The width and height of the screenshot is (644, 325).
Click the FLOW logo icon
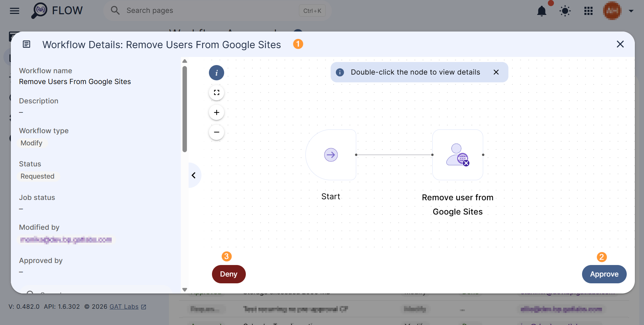(x=39, y=11)
